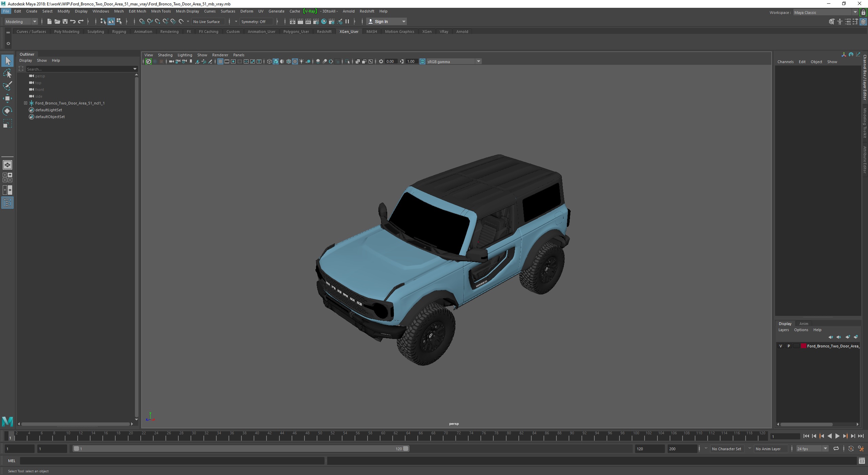Render the current frame icon

[x=300, y=22]
